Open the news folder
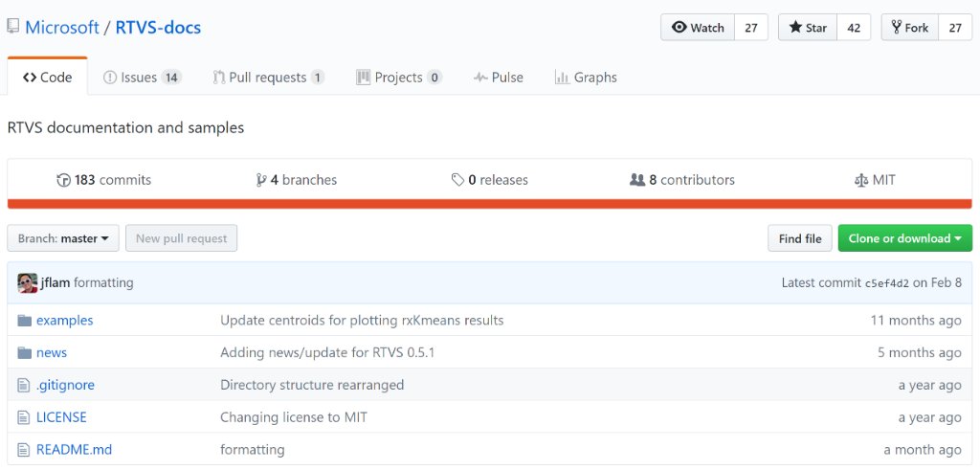The height and width of the screenshot is (470, 980). [52, 352]
